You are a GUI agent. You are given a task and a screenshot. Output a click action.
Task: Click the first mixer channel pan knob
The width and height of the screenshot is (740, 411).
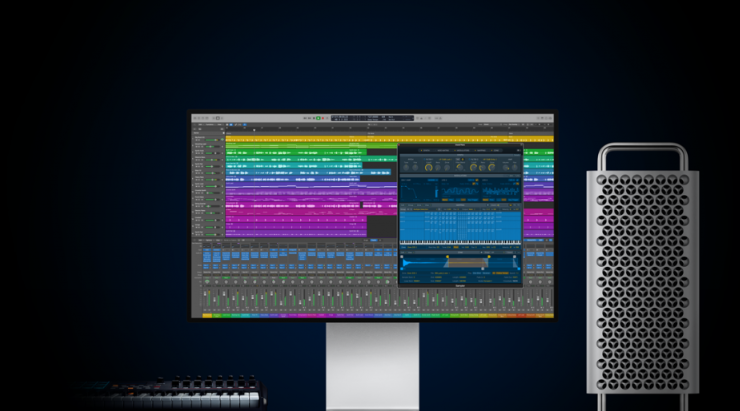pyautogui.click(x=208, y=281)
